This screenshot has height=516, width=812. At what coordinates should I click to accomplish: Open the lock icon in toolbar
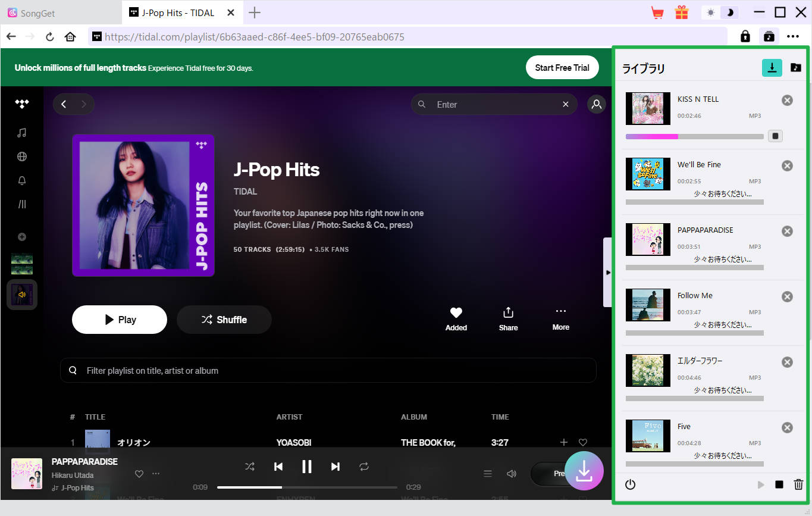[x=745, y=36]
